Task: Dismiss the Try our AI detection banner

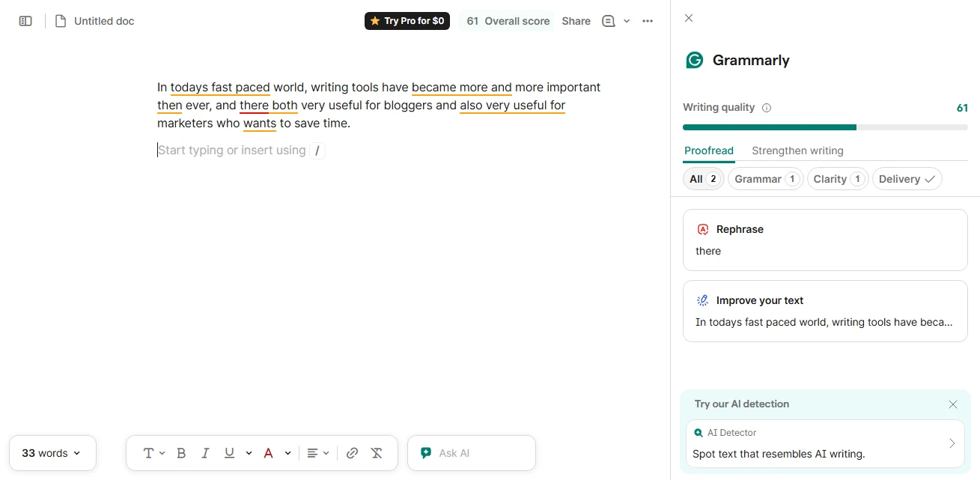Action: [x=953, y=404]
